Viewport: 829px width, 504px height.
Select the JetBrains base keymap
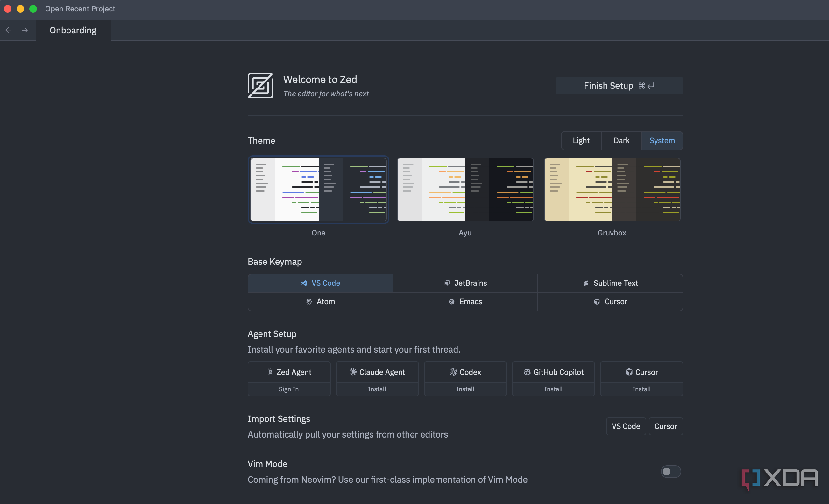pos(465,283)
